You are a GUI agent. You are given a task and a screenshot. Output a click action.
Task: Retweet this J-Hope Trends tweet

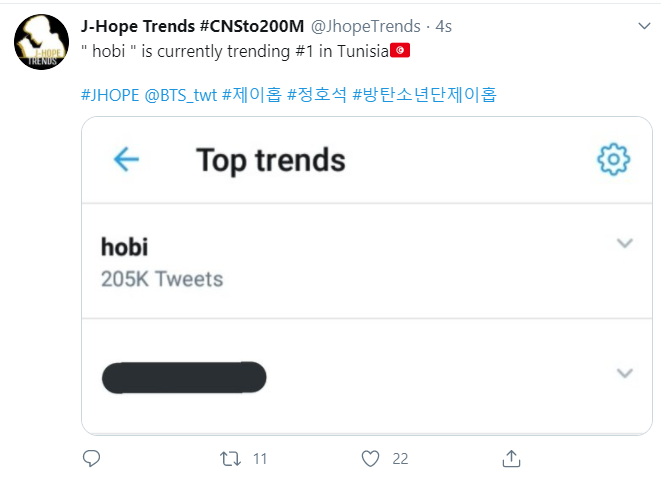click(230, 459)
